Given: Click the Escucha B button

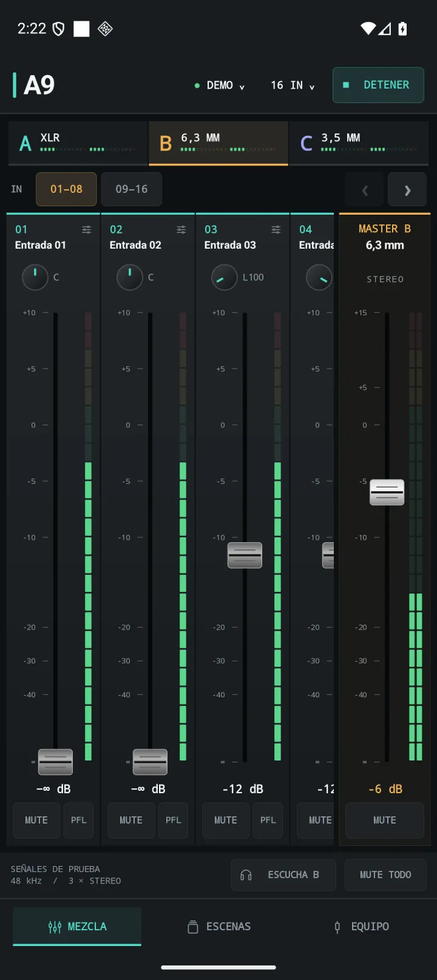Looking at the screenshot, I should pyautogui.click(x=283, y=874).
